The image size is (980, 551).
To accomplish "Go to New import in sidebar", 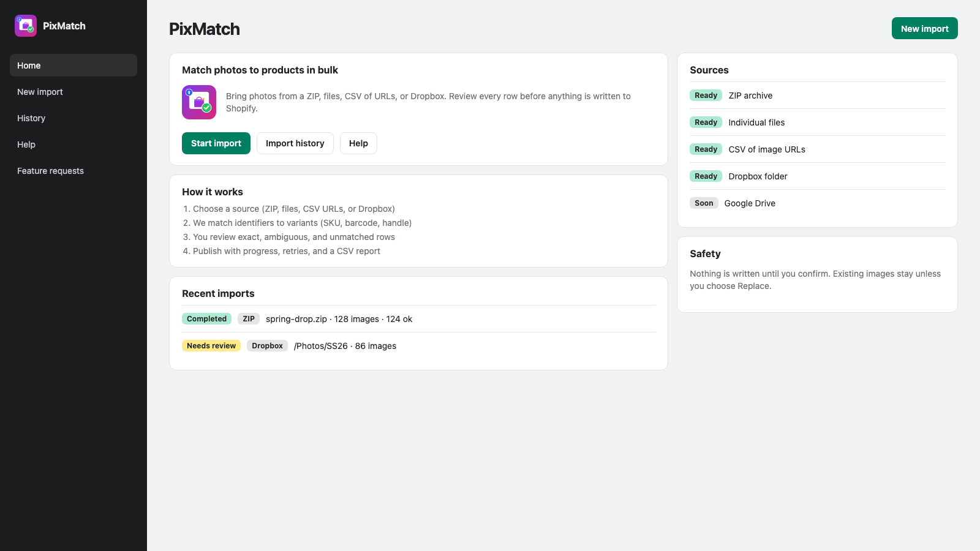I will (73, 92).
